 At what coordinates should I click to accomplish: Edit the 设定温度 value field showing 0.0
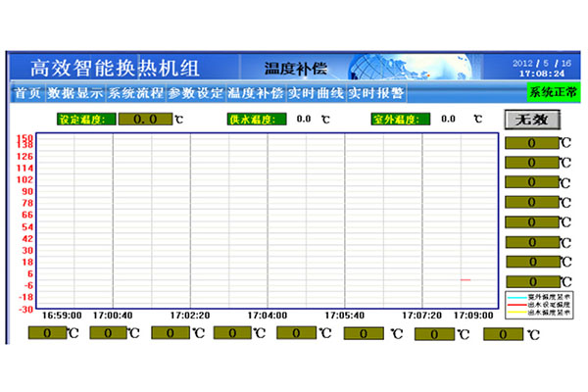(145, 120)
